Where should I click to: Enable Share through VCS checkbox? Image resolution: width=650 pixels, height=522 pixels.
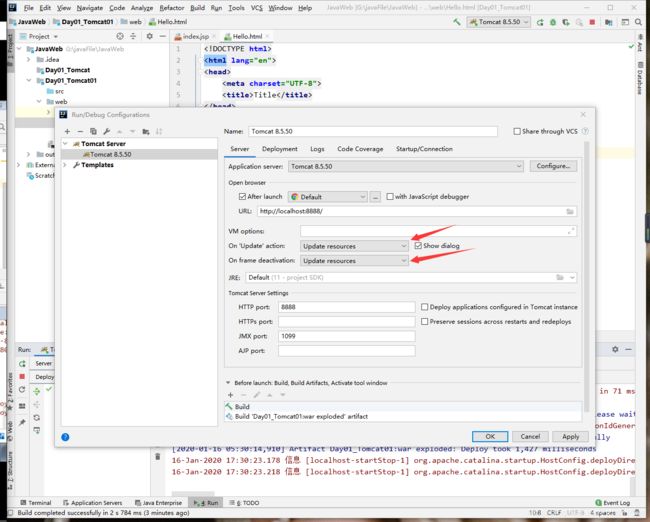click(517, 131)
